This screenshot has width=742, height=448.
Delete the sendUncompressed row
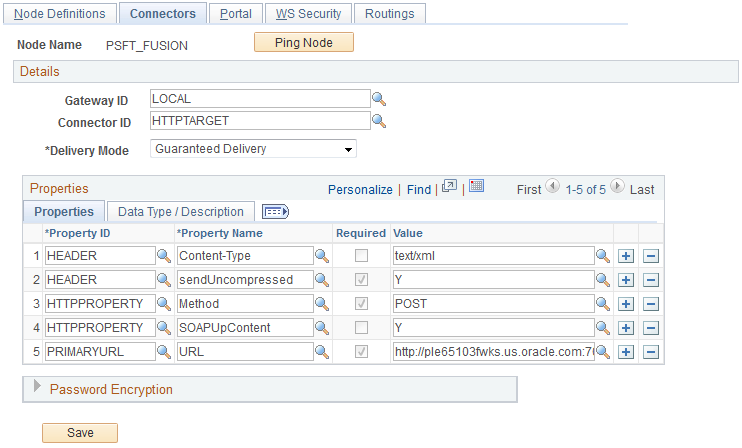(x=651, y=280)
